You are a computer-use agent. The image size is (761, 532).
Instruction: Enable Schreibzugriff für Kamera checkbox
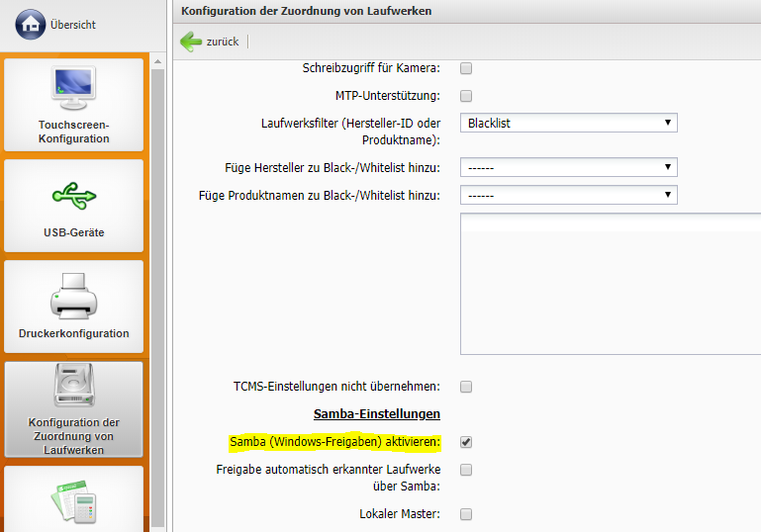click(x=466, y=68)
